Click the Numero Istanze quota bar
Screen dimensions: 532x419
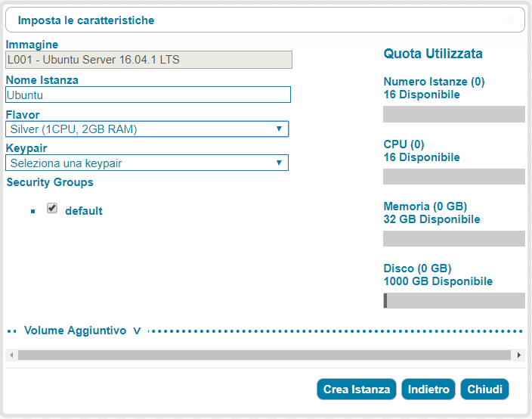[454, 114]
